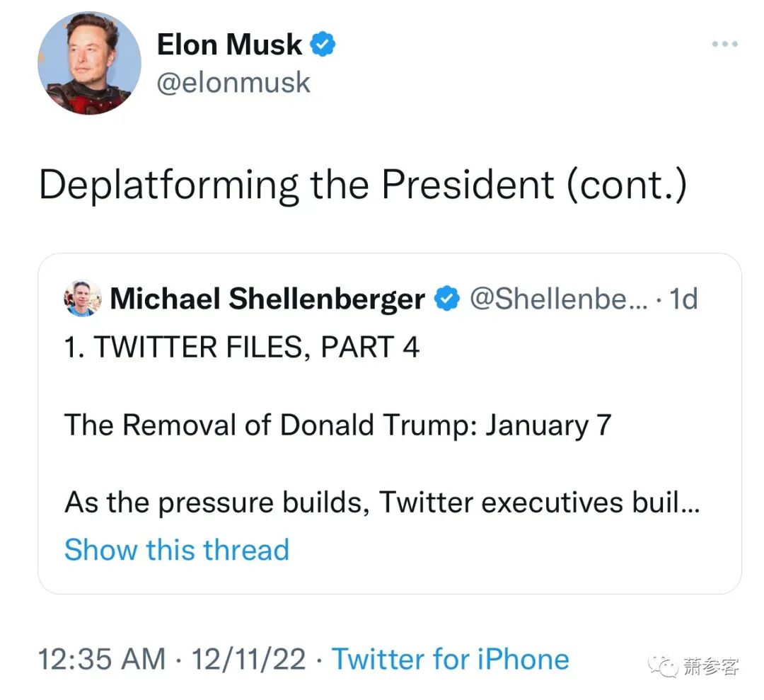Screen dimensions: 764x700
Task: Click the "Deplatforming the President" tweet text
Action: [362, 185]
